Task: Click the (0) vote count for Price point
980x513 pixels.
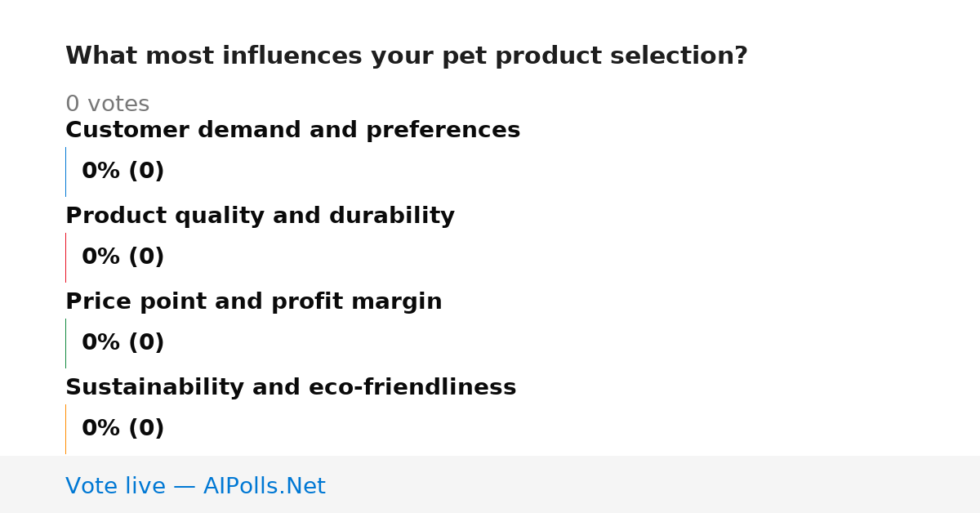Action: (146, 343)
